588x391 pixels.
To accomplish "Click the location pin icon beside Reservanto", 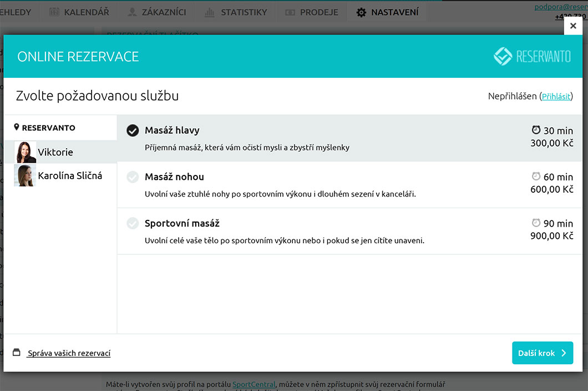I will pyautogui.click(x=17, y=127).
